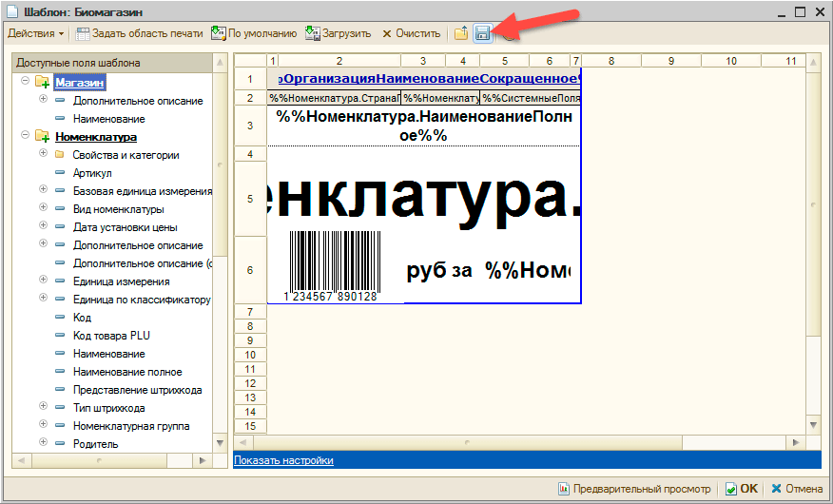Click spreadsheet vertical scrollbar down arrow
Viewport: 833px width, 504px height.
[x=813, y=425]
